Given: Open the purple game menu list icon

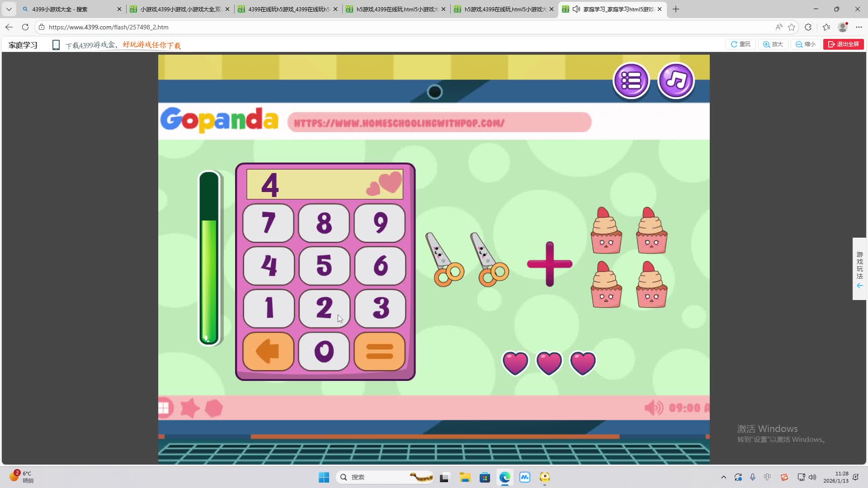Looking at the screenshot, I should click(x=631, y=81).
